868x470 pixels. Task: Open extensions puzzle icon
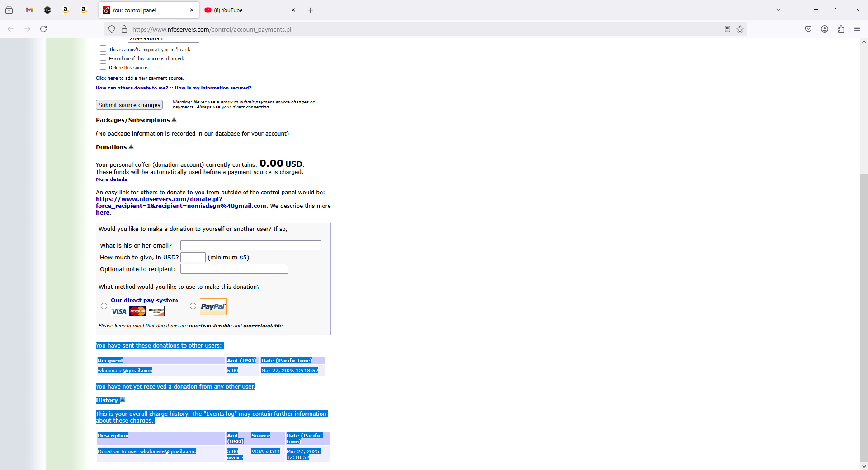coord(841,29)
